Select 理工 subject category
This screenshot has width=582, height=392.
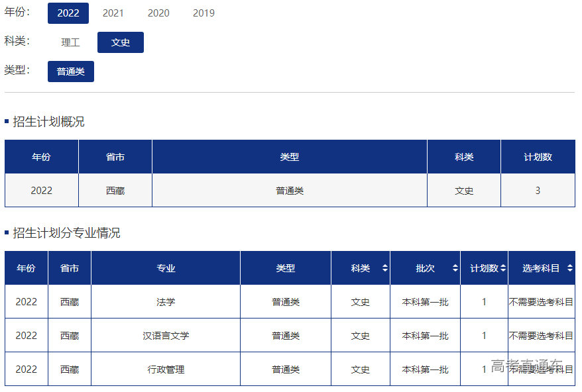(70, 42)
